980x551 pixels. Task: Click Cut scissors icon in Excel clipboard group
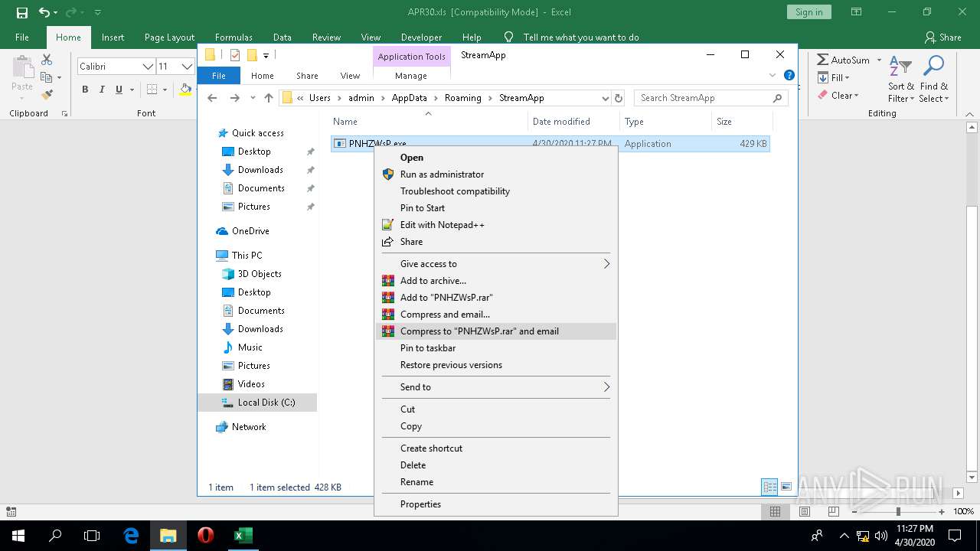[x=47, y=60]
